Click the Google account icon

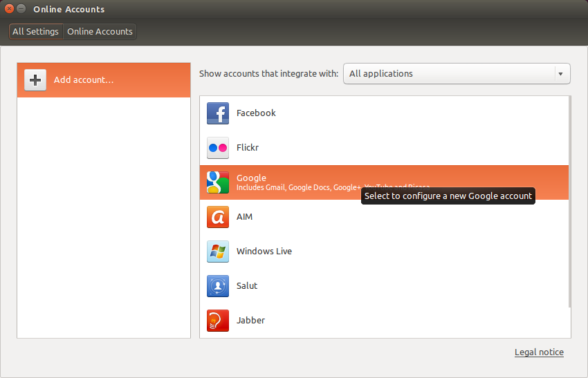[217, 182]
